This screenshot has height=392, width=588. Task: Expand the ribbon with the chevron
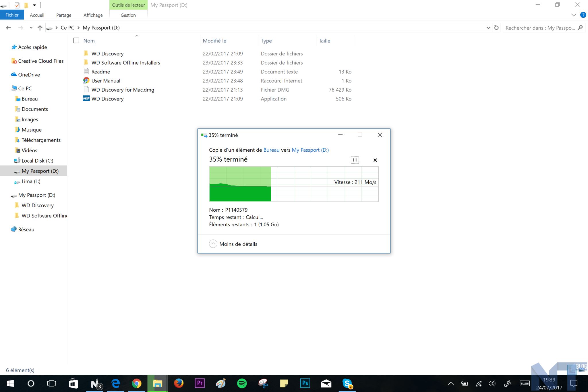coord(574,15)
